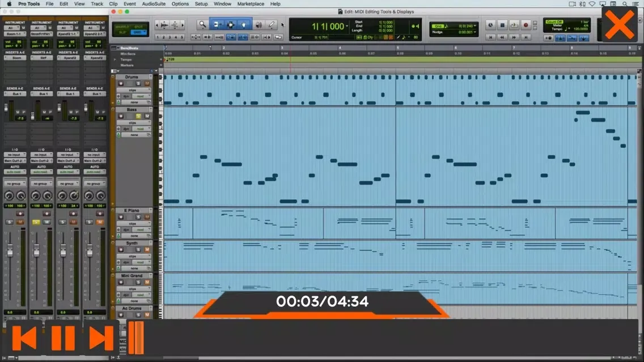Open the File menu
Screen dimensions: 644x362
pyautogui.click(x=49, y=4)
